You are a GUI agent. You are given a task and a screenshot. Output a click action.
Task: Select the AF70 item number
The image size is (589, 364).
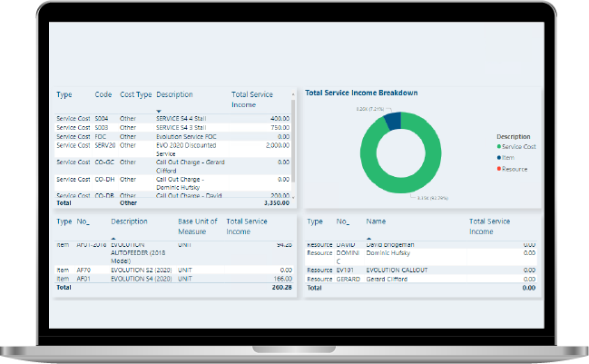click(x=83, y=271)
